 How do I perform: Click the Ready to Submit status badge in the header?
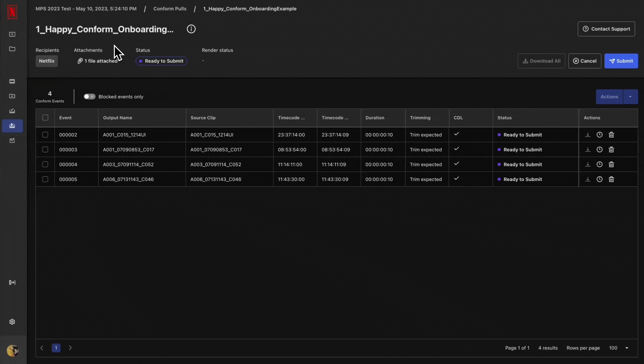pyautogui.click(x=161, y=61)
